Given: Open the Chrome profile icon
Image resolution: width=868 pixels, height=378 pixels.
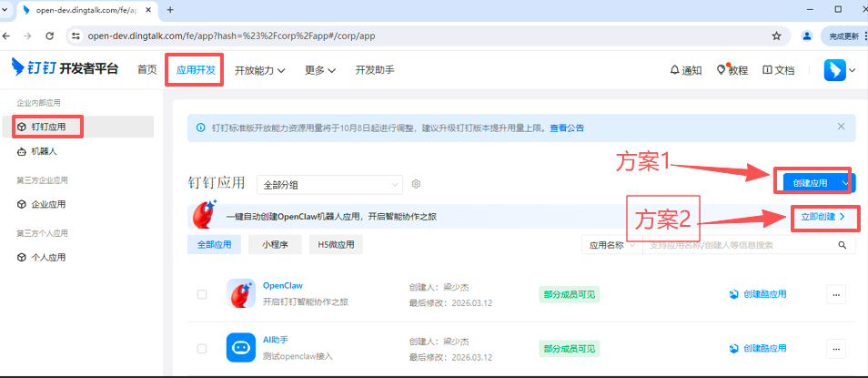Looking at the screenshot, I should tap(807, 36).
